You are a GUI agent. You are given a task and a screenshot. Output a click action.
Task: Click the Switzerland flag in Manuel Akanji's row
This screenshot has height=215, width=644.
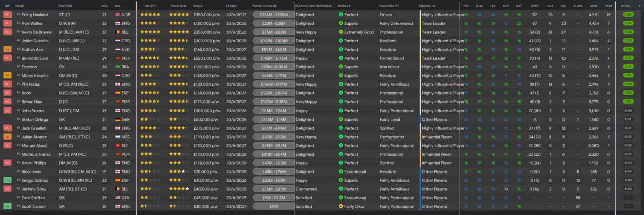click(x=118, y=145)
